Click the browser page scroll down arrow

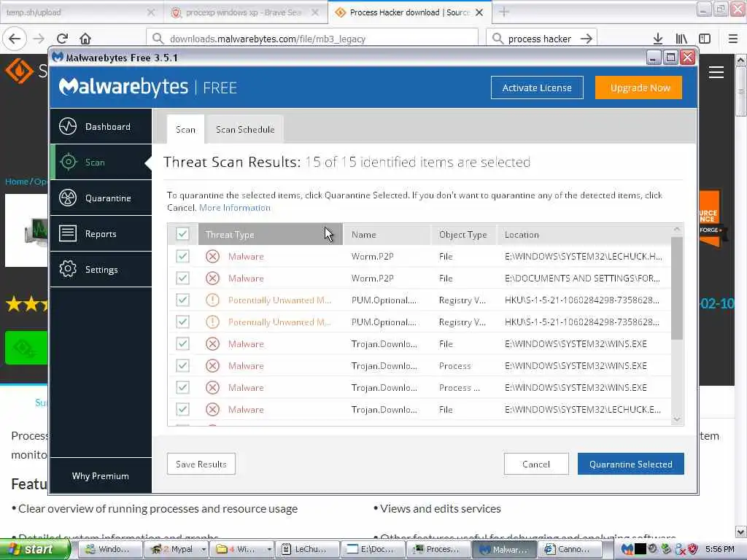(741, 532)
